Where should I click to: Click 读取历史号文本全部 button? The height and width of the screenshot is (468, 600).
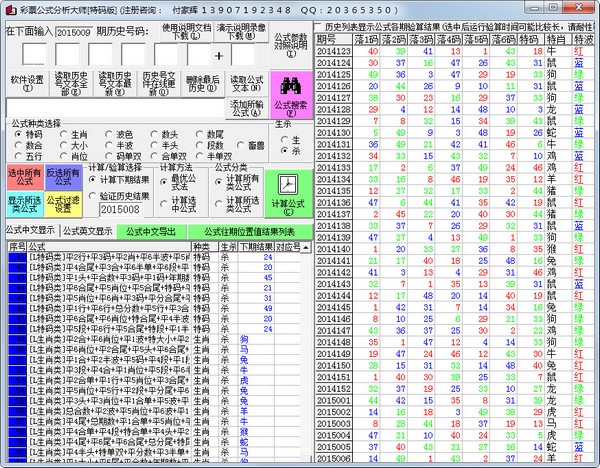pyautogui.click(x=71, y=83)
